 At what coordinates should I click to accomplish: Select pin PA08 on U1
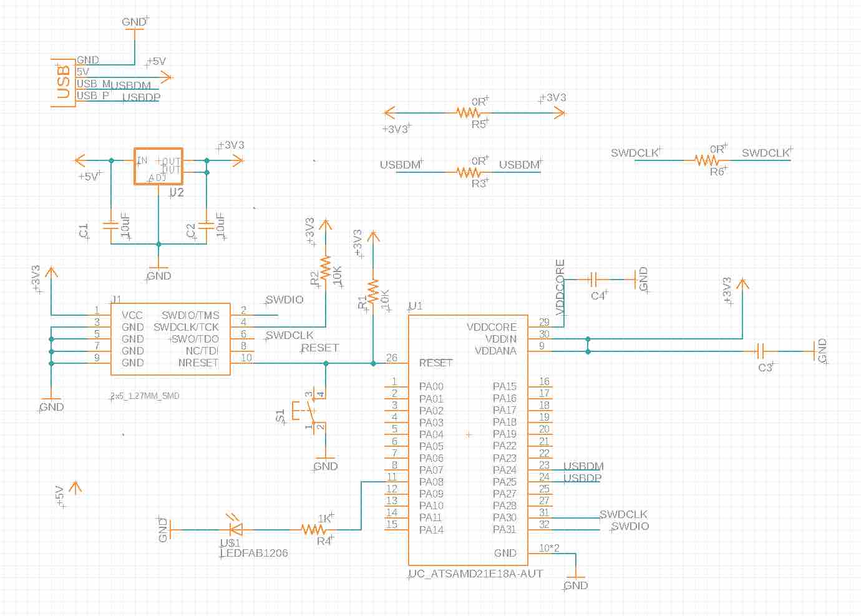pos(431,482)
